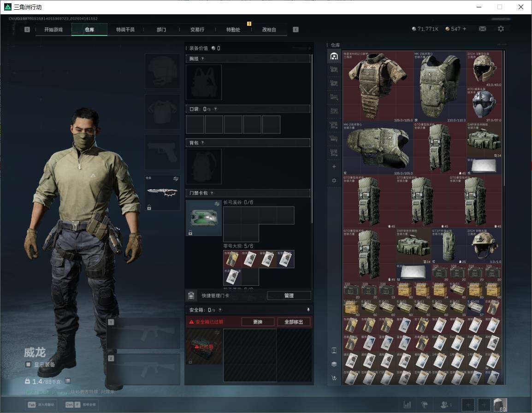Viewport: 532px width, 413px height.
Task: Open the player avatar at bottom right
Action: 500,405
